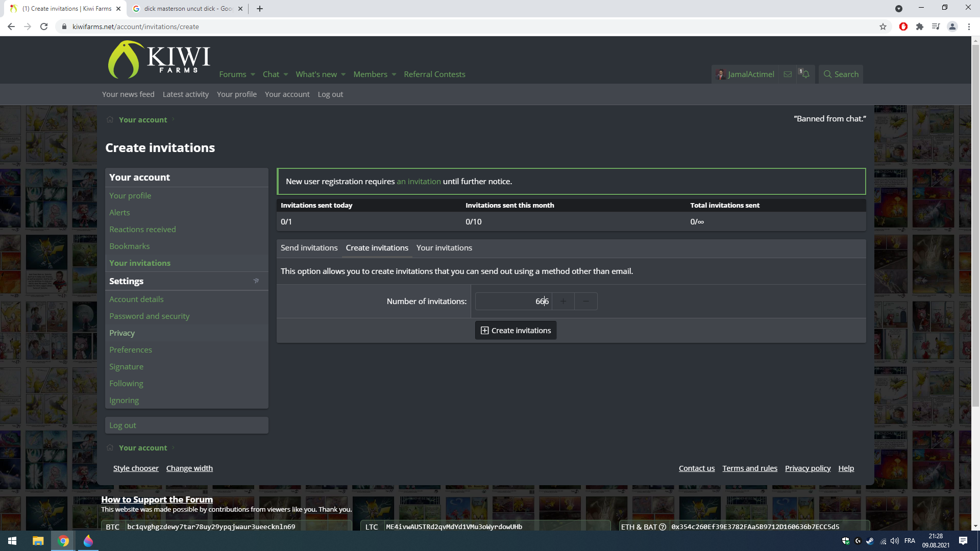This screenshot has height=551, width=980.
Task: Go to Your news feed
Action: (128, 94)
